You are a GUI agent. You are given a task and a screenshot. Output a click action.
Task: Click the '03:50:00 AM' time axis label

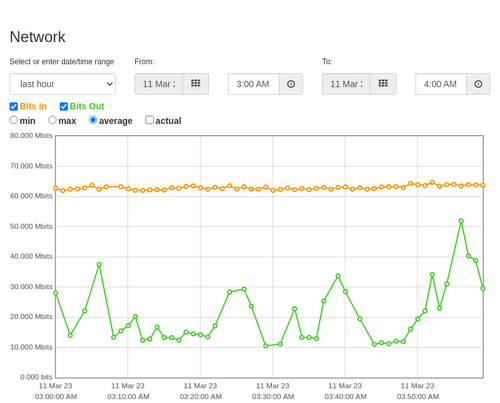(x=418, y=397)
